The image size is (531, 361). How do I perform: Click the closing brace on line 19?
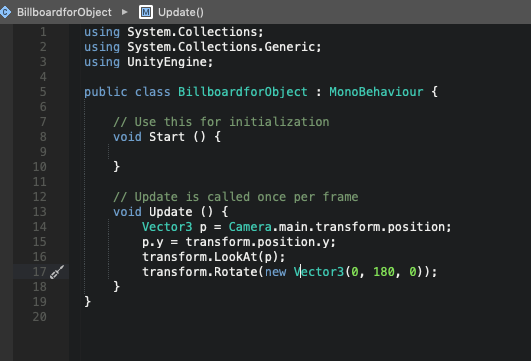point(87,301)
